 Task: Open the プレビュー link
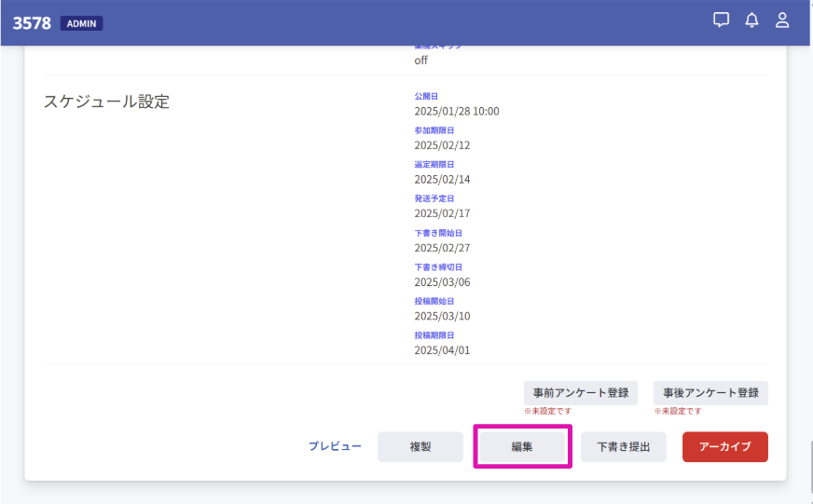(x=335, y=446)
